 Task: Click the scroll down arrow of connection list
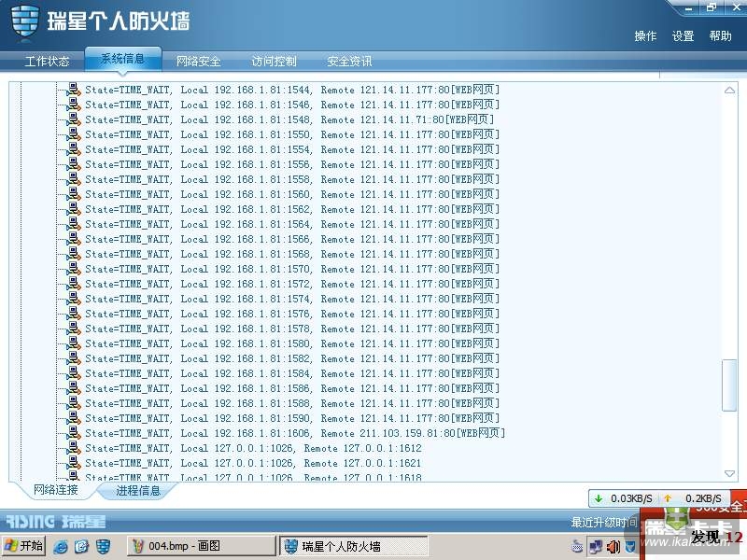729,473
